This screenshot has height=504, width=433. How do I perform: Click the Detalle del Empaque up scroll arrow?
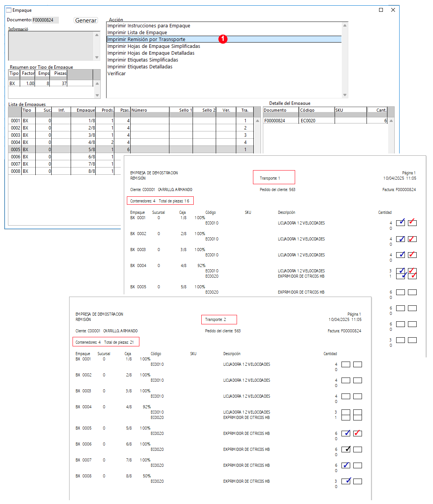[391, 121]
